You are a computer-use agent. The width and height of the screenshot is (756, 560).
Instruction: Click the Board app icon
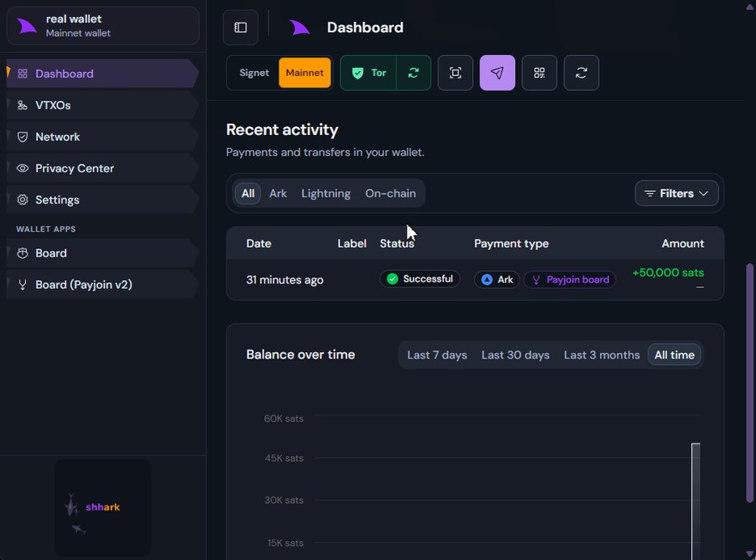click(x=23, y=253)
